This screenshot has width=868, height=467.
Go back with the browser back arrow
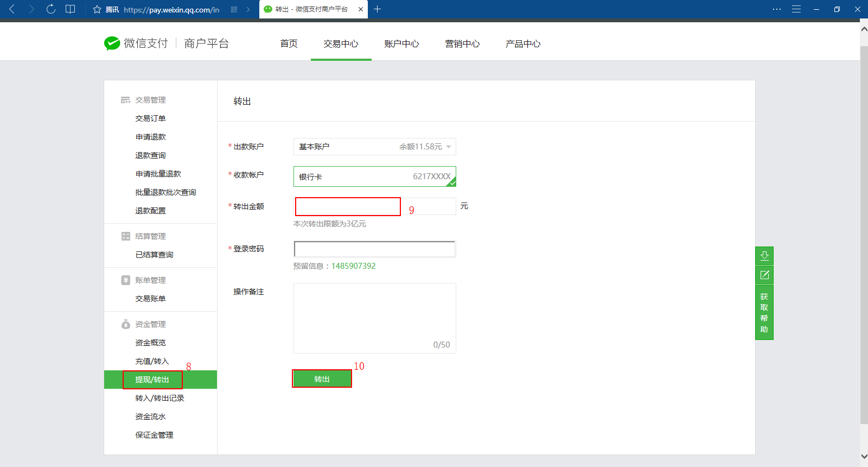coord(12,9)
